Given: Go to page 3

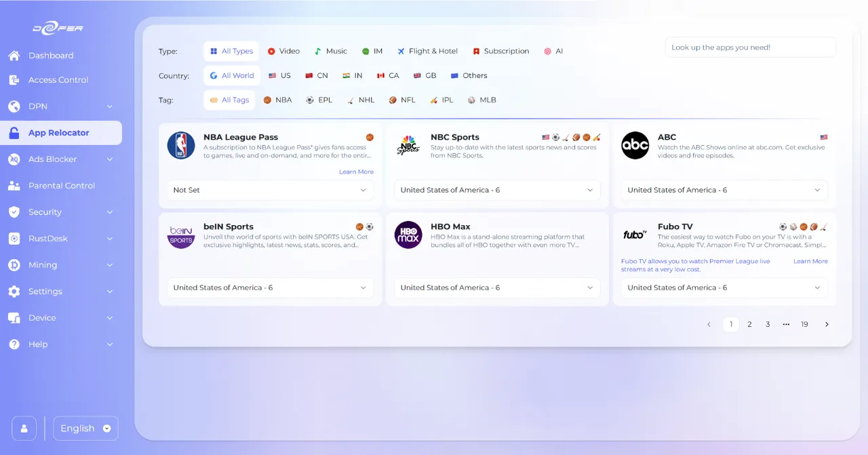Looking at the screenshot, I should [768, 324].
